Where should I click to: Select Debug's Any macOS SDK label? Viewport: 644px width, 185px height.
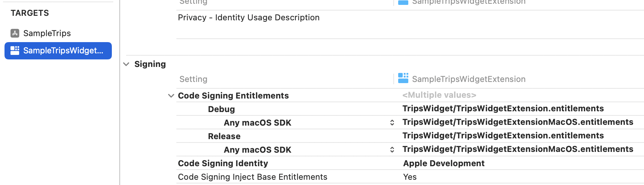point(257,123)
